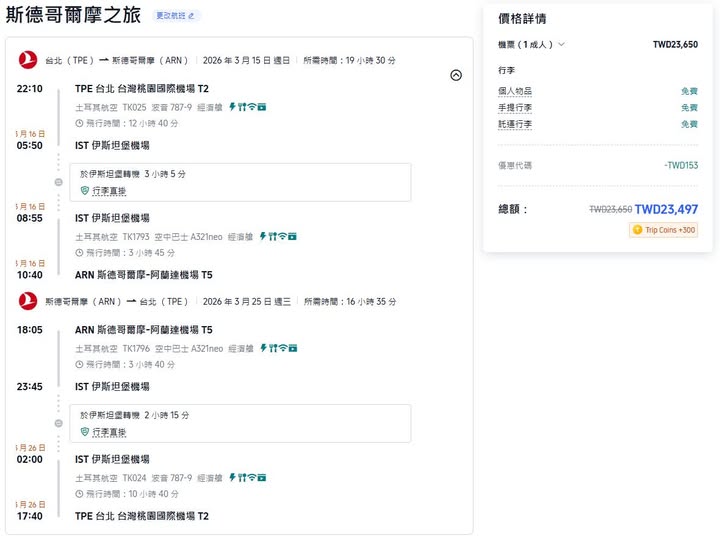Image resolution: width=720 pixels, height=541 pixels.
Task: Click the 個人物品 personal item label
Action: pos(514,91)
